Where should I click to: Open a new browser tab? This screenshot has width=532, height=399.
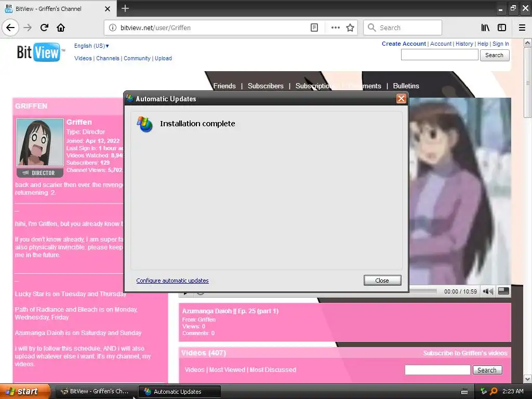pyautogui.click(x=125, y=8)
